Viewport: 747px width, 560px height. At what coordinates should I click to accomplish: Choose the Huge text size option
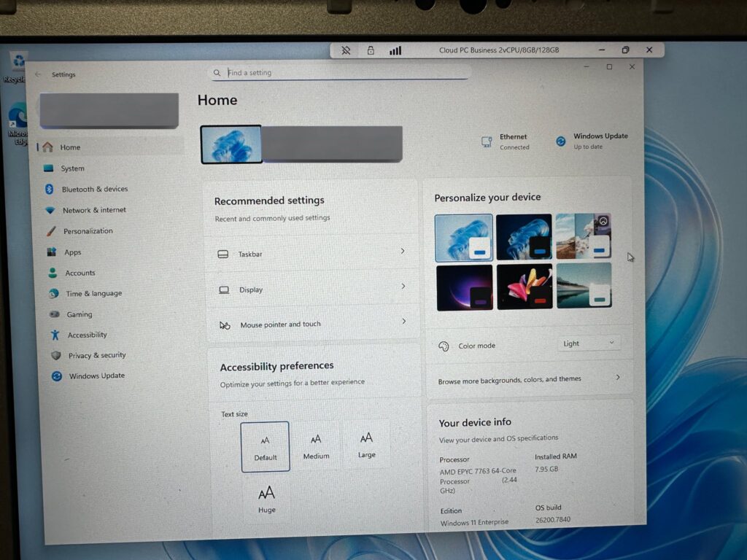click(267, 499)
